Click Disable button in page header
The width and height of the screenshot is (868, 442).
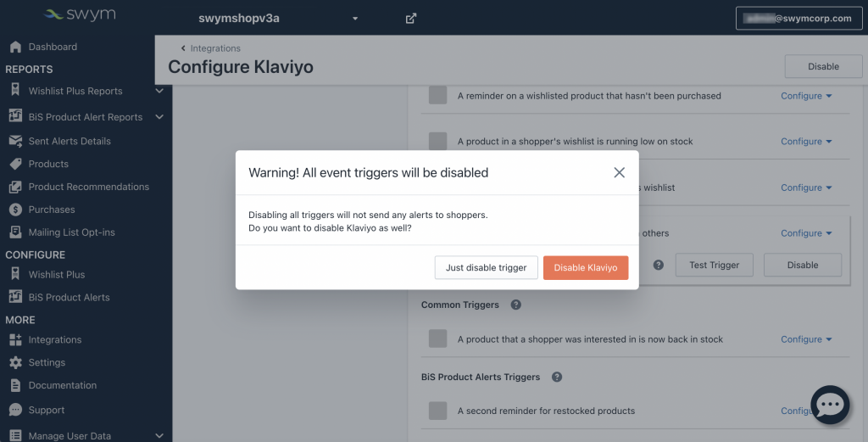(823, 66)
